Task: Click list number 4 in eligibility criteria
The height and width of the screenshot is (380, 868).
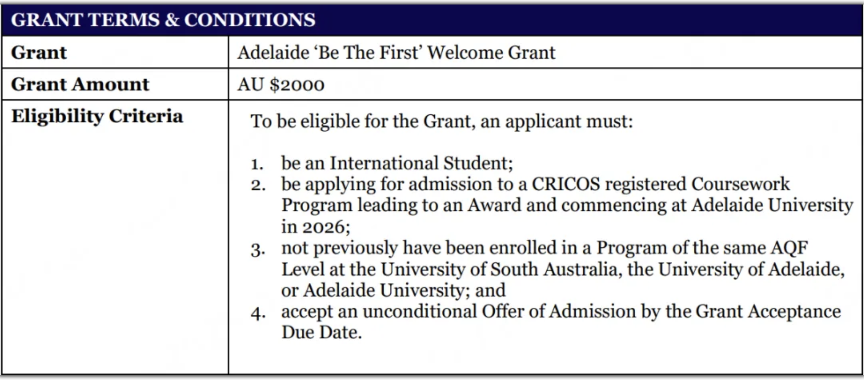Action: pyautogui.click(x=258, y=314)
